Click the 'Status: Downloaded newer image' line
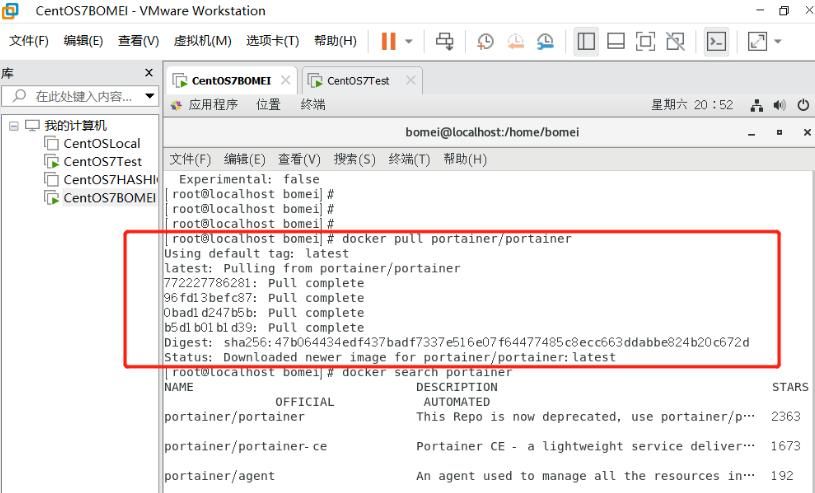This screenshot has height=493, width=815. 390,357
